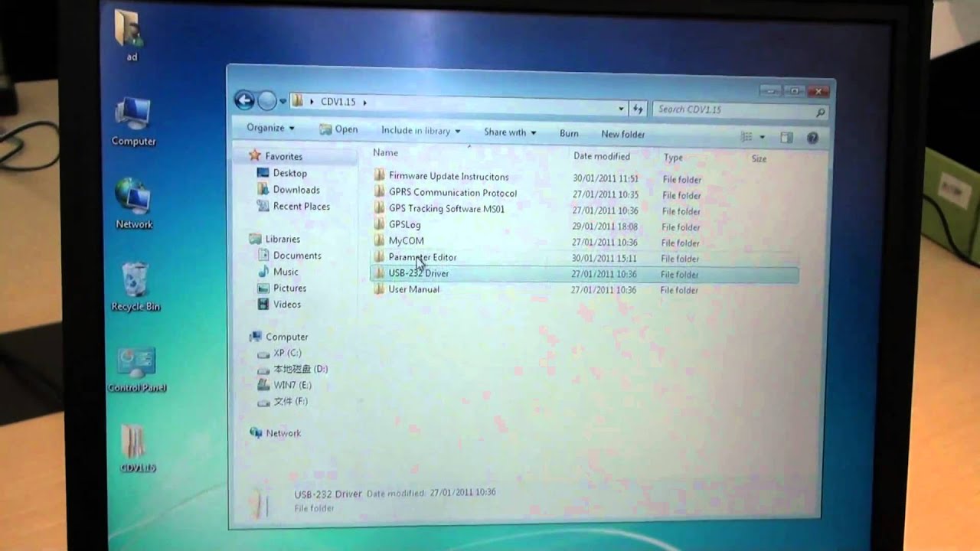
Task: Select Favorites in navigation pane
Action: (x=283, y=156)
